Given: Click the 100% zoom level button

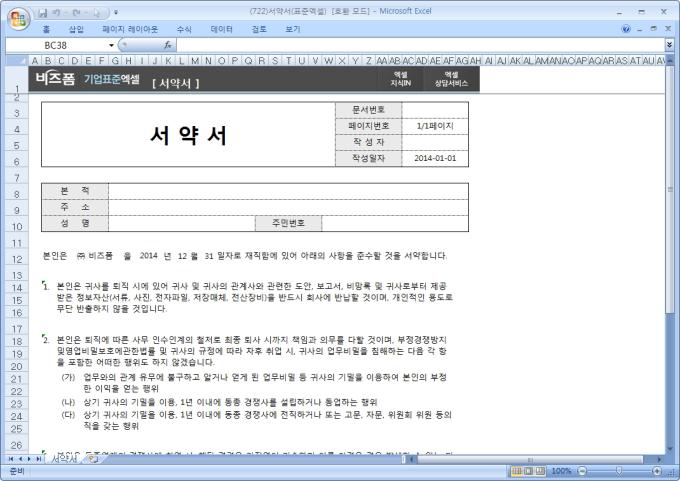Looking at the screenshot, I should click(x=561, y=471).
